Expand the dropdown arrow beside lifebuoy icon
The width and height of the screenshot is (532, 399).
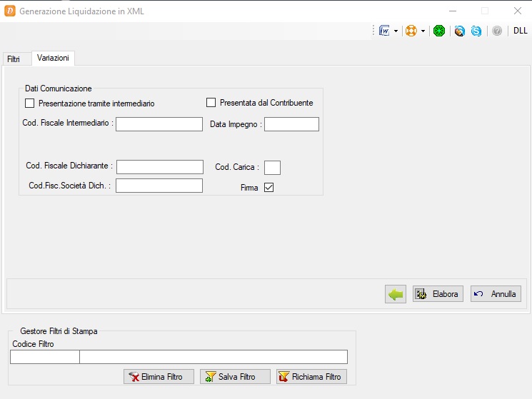pos(423,31)
